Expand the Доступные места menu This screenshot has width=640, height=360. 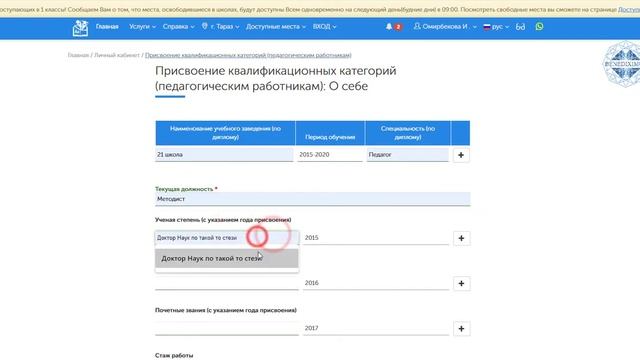[x=276, y=27]
